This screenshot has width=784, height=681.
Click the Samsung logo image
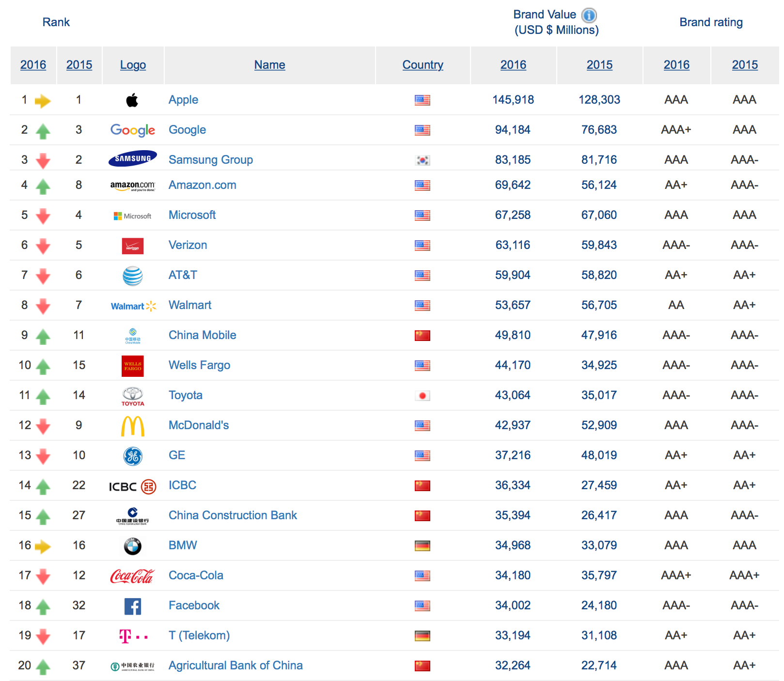click(132, 158)
